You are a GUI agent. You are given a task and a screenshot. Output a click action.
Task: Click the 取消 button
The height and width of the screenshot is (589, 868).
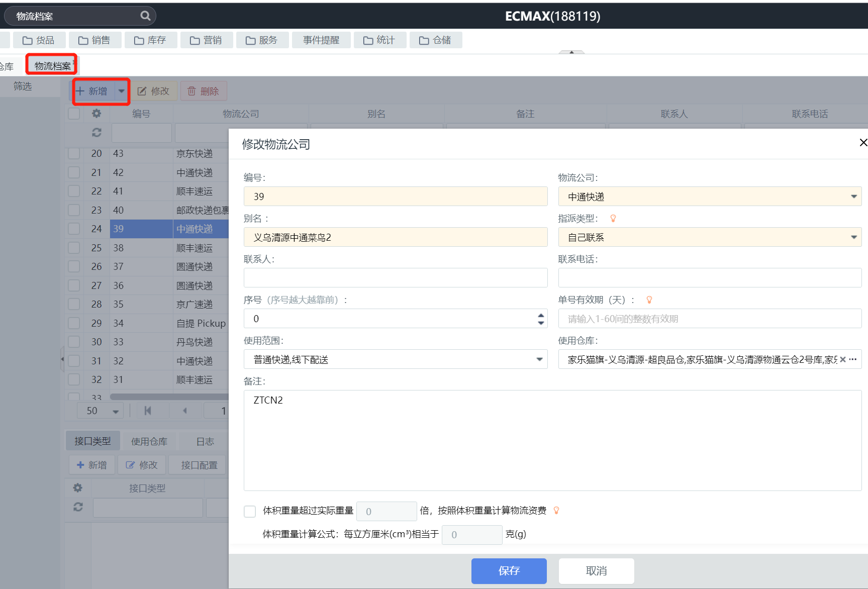pos(596,571)
